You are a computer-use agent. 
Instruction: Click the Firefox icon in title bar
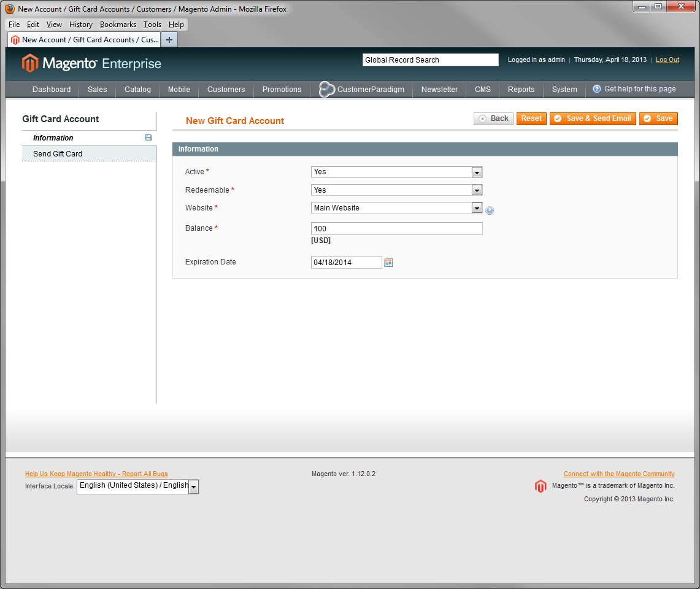10,9
